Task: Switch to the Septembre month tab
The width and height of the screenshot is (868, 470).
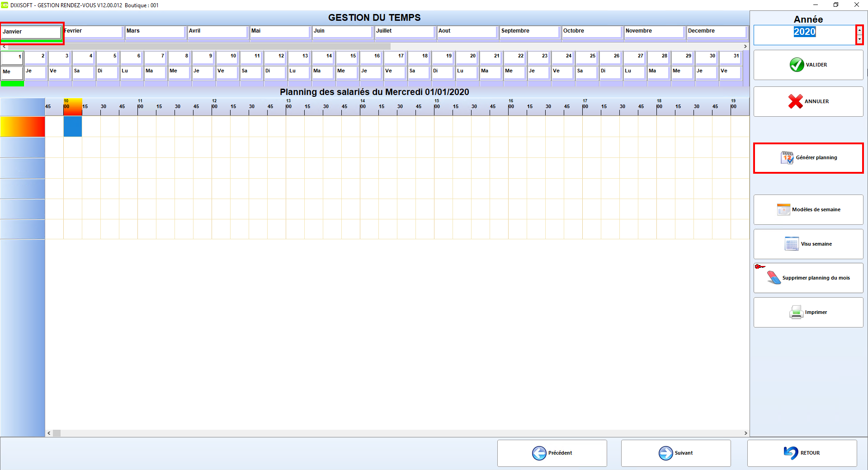Action: 530,31
